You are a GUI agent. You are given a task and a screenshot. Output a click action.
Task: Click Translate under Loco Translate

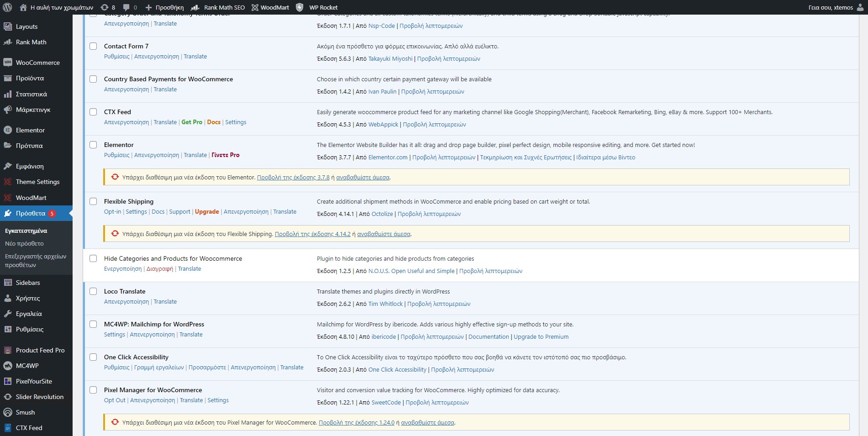(165, 302)
